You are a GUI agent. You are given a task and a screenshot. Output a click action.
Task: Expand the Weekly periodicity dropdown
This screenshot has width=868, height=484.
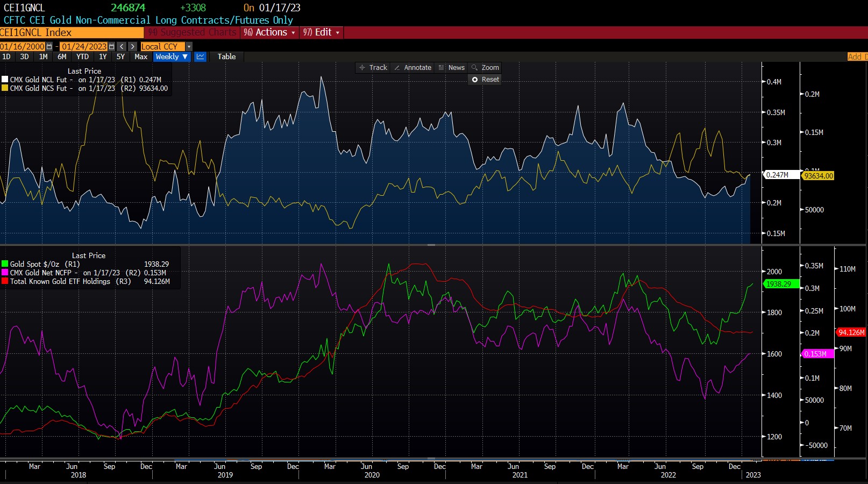pos(172,56)
